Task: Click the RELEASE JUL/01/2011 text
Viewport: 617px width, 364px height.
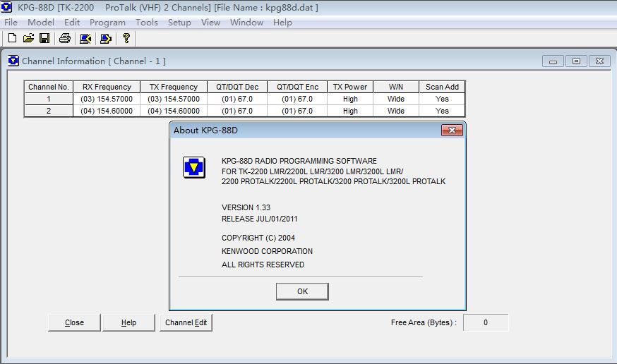Action: tap(260, 219)
